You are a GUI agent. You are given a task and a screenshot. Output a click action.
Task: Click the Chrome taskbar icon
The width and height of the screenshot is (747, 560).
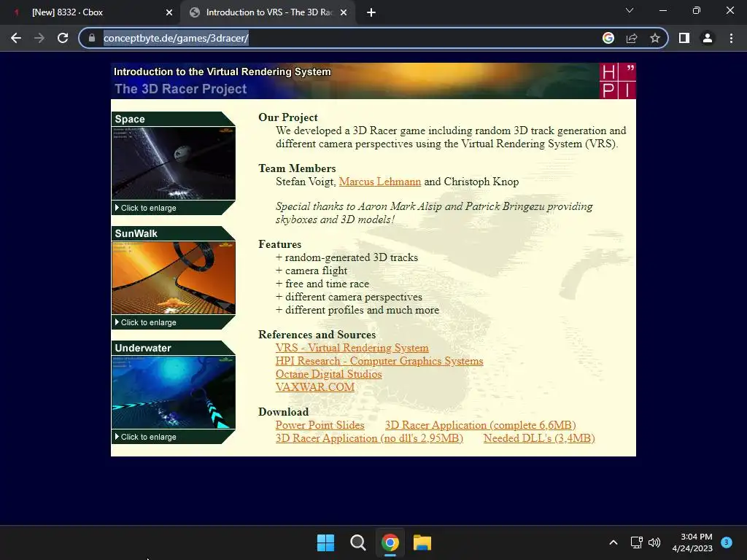[390, 542]
